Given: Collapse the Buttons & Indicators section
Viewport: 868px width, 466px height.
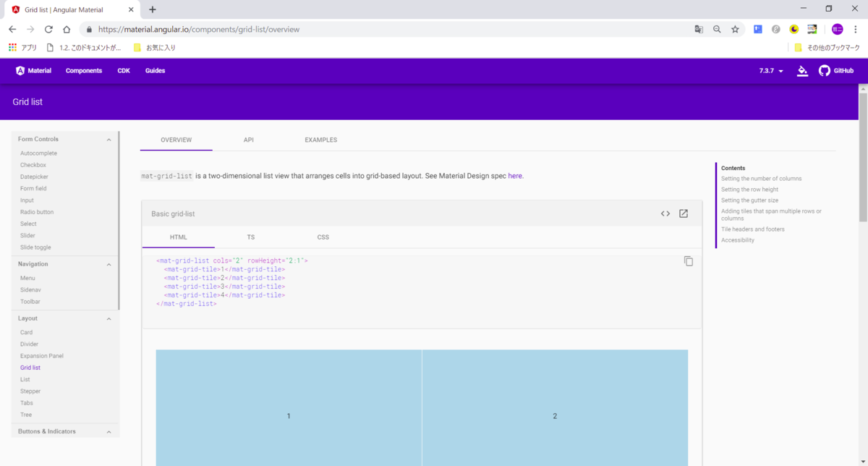Looking at the screenshot, I should 109,432.
